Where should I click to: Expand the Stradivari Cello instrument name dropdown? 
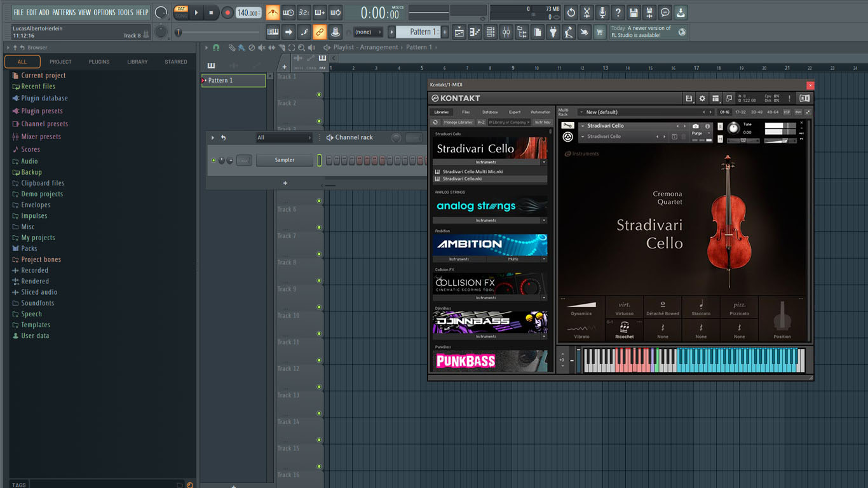click(583, 126)
